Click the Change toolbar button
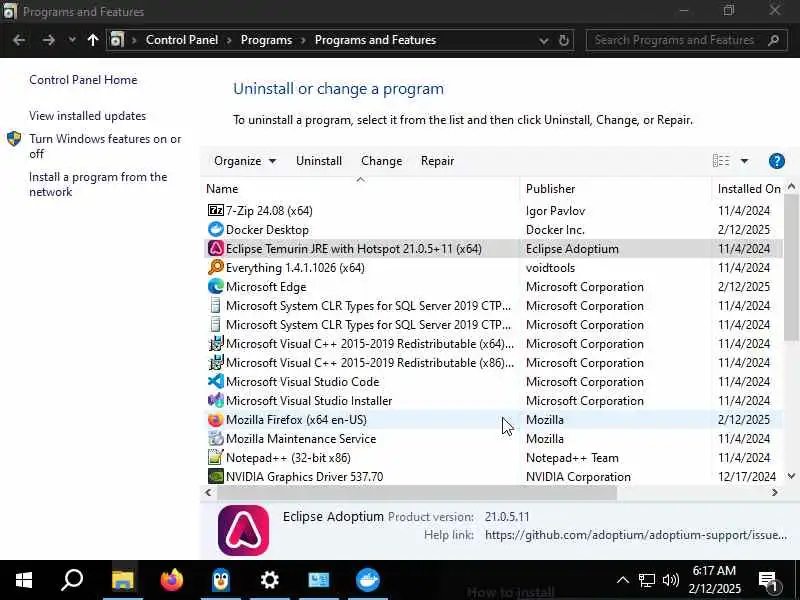 coord(382,161)
